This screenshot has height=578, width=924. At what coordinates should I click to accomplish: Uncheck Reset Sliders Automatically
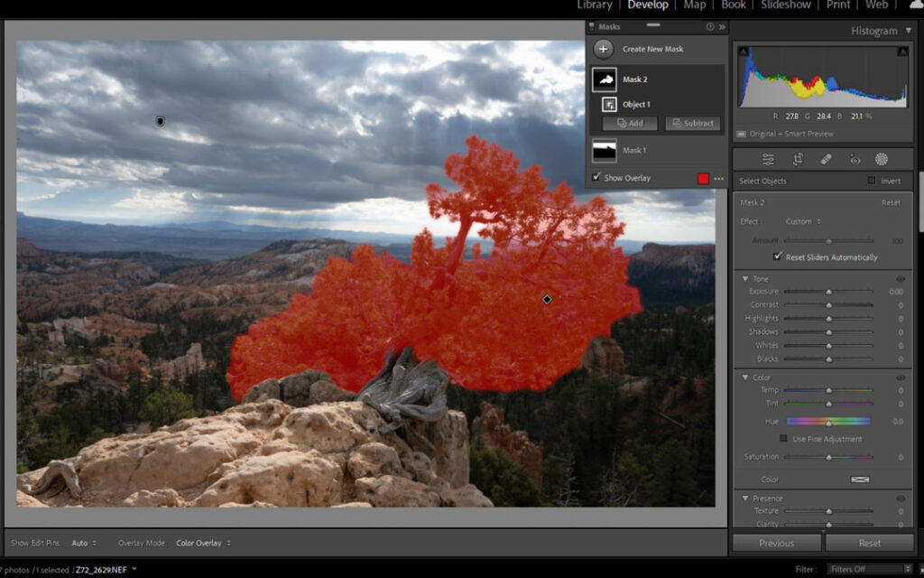[x=778, y=256]
